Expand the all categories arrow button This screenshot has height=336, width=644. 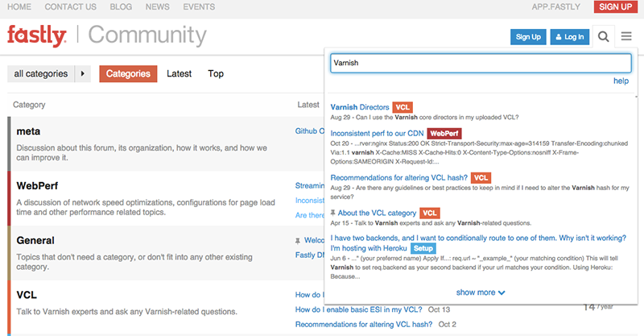pos(83,73)
